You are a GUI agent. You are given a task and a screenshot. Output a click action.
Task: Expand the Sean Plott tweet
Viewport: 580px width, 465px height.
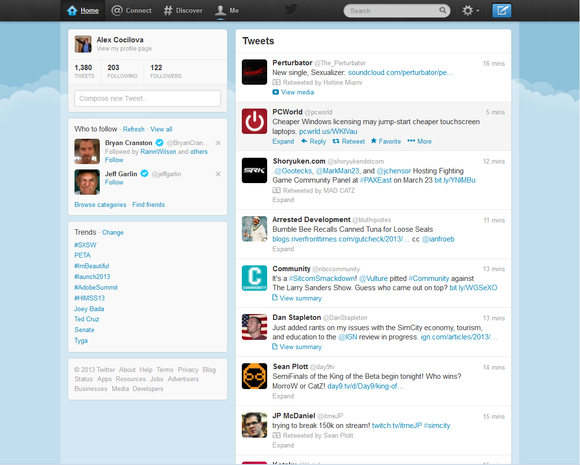[x=283, y=396]
